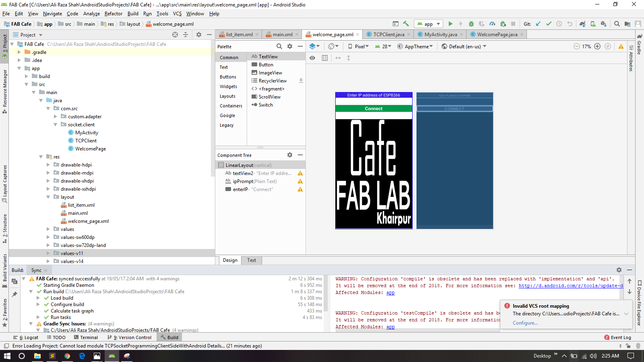Open the AppTheme dropdown
Image resolution: width=644 pixels, height=362 pixels.
click(x=415, y=46)
